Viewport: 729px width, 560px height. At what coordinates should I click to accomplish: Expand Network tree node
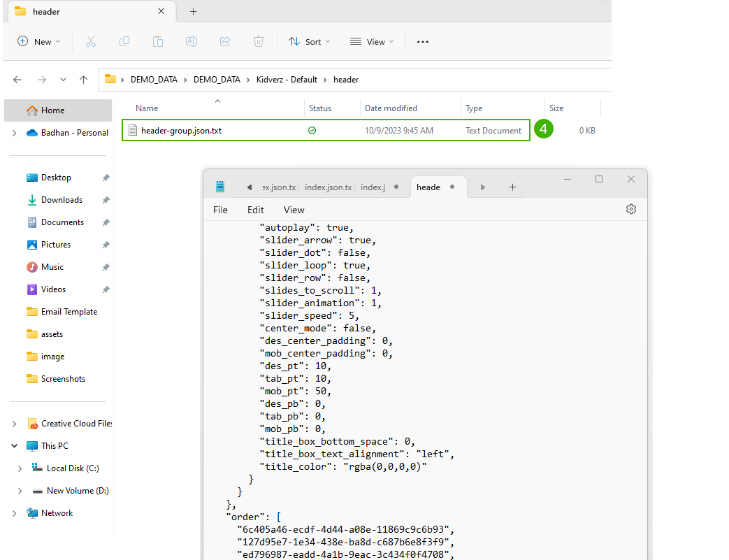[x=15, y=513]
